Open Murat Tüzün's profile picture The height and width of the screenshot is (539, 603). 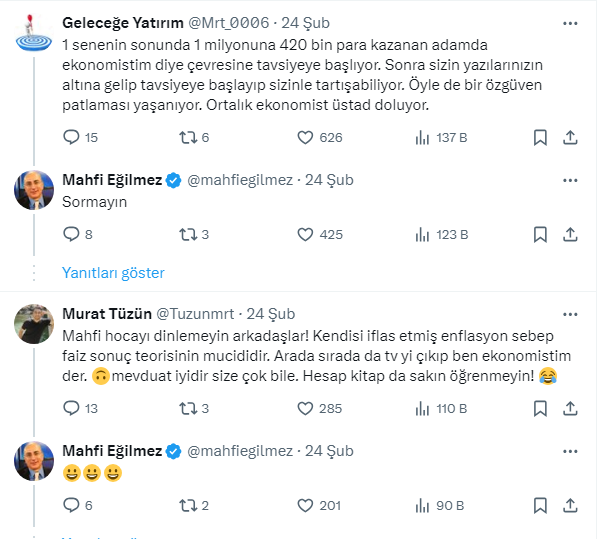(34, 322)
